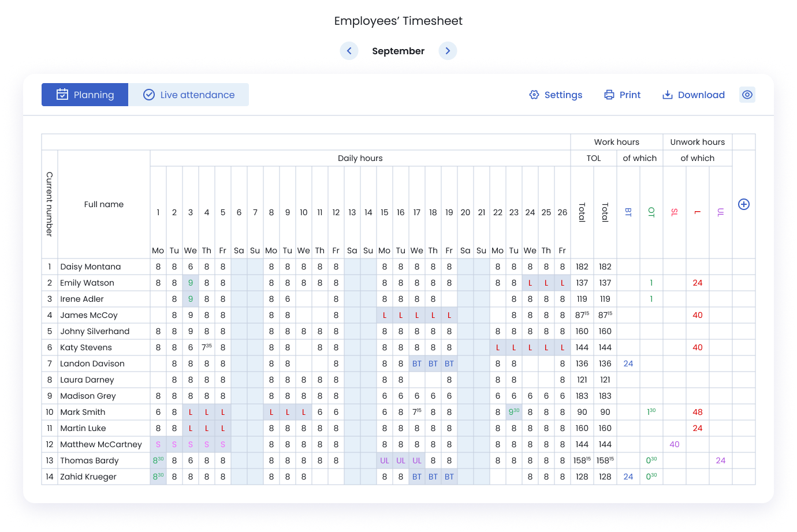Click the Settings gear icon
Viewport: 797px width, 532px height.
coord(534,95)
